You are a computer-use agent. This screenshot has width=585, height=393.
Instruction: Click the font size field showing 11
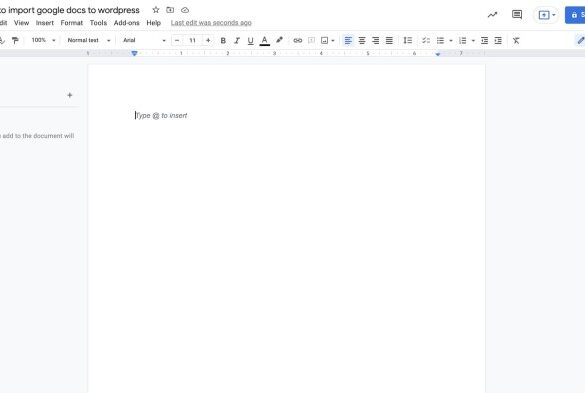click(192, 40)
